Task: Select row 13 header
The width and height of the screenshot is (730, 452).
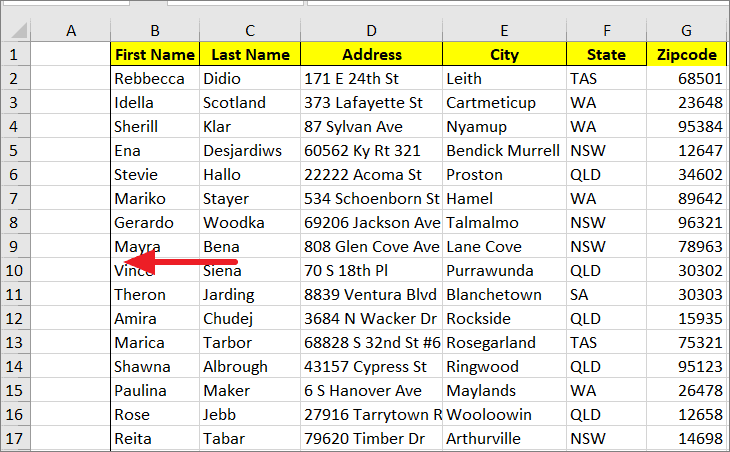Action: point(15,343)
